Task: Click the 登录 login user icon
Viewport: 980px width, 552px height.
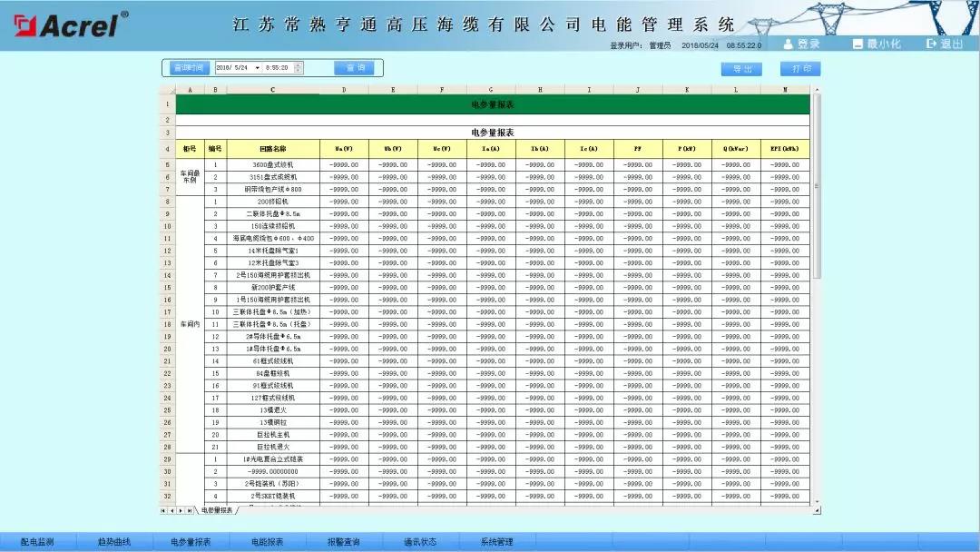Action: point(789,44)
